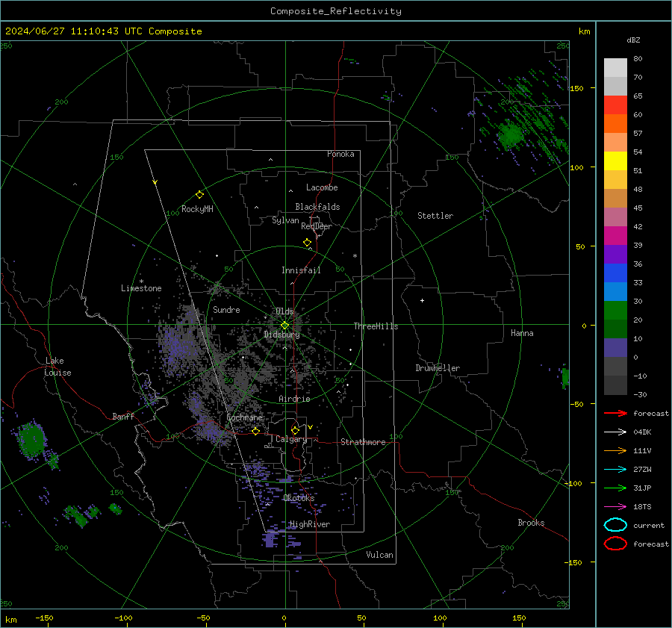Pick the bright green swatch between 30 and 20
Viewport: 672px width, 628px height.
pyautogui.click(x=615, y=311)
